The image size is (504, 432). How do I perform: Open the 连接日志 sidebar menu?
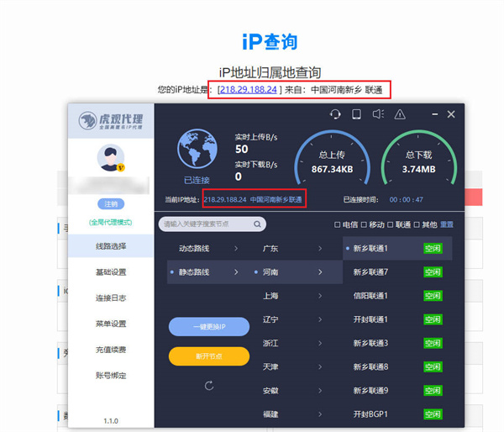pos(111,298)
